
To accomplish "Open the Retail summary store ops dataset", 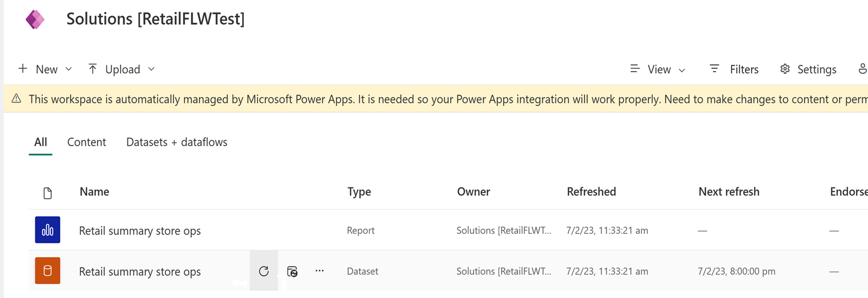I will [x=140, y=272].
